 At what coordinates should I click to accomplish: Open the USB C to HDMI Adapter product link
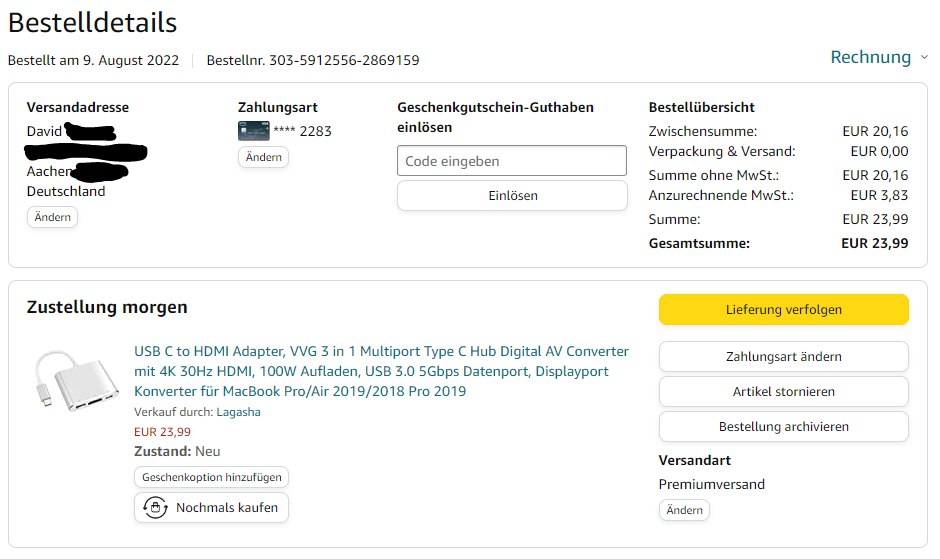(x=381, y=371)
